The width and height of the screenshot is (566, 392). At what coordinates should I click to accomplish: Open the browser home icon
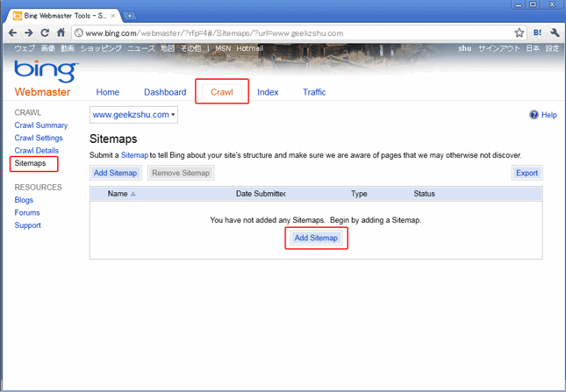coord(61,32)
